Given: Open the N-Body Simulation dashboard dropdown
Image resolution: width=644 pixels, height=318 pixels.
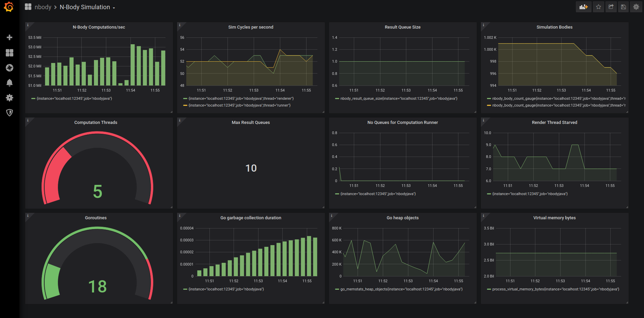Looking at the screenshot, I should point(88,7).
